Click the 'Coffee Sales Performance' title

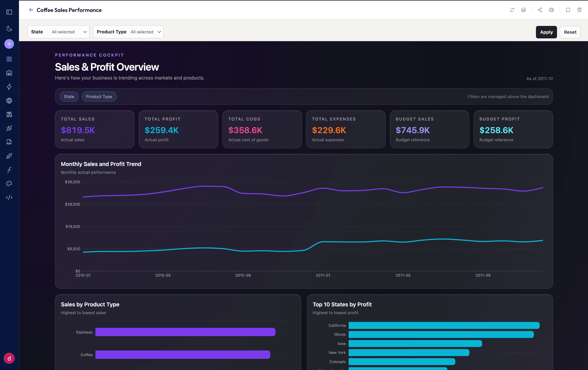pos(69,10)
